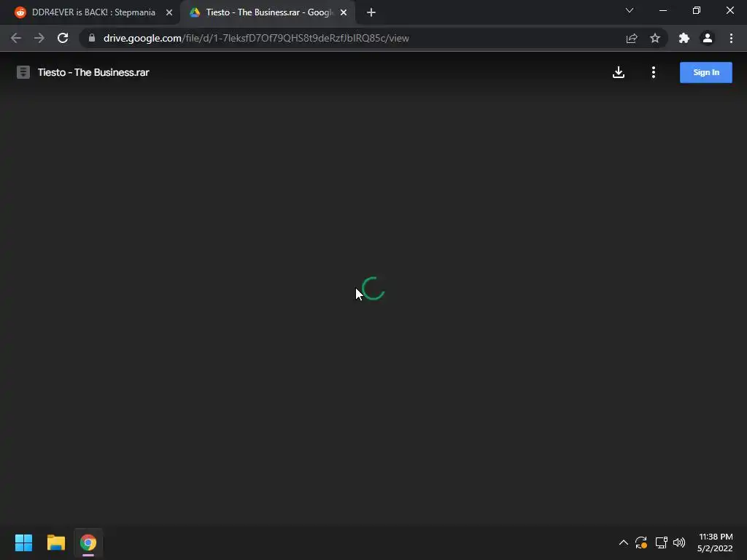This screenshot has width=747, height=560.
Task: Open the sync status tray icon
Action: [641, 542]
